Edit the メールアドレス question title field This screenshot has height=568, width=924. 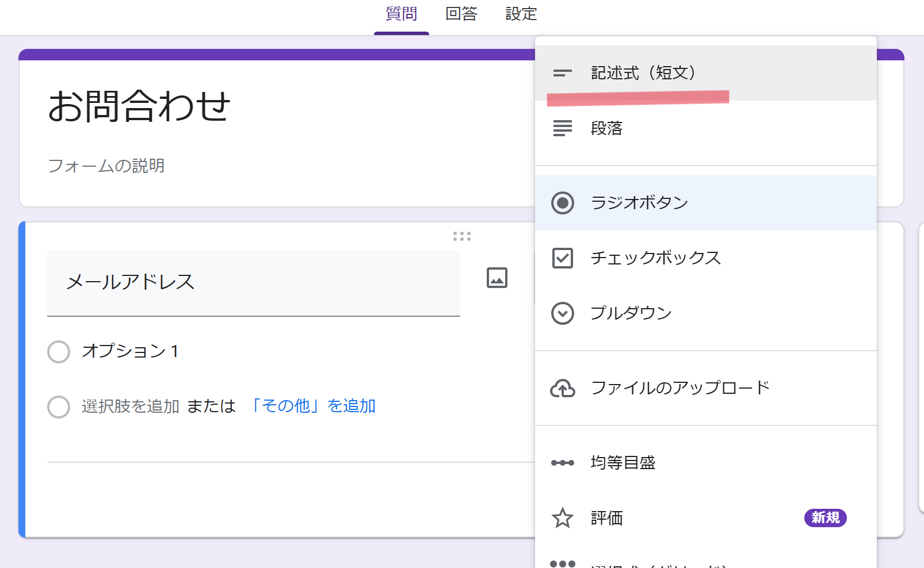(254, 283)
